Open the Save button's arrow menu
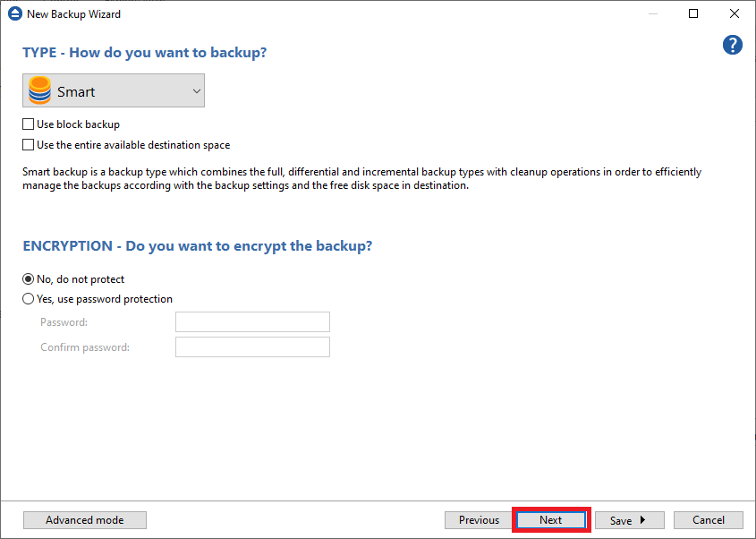The image size is (756, 539). pyautogui.click(x=642, y=520)
